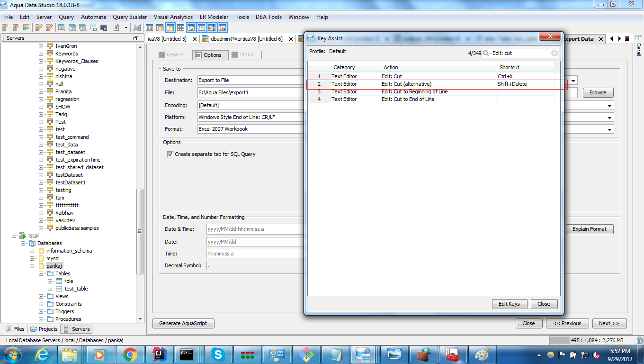Open the Visual Analytics menu
Viewport: 644px width, 364px height.
(x=173, y=17)
